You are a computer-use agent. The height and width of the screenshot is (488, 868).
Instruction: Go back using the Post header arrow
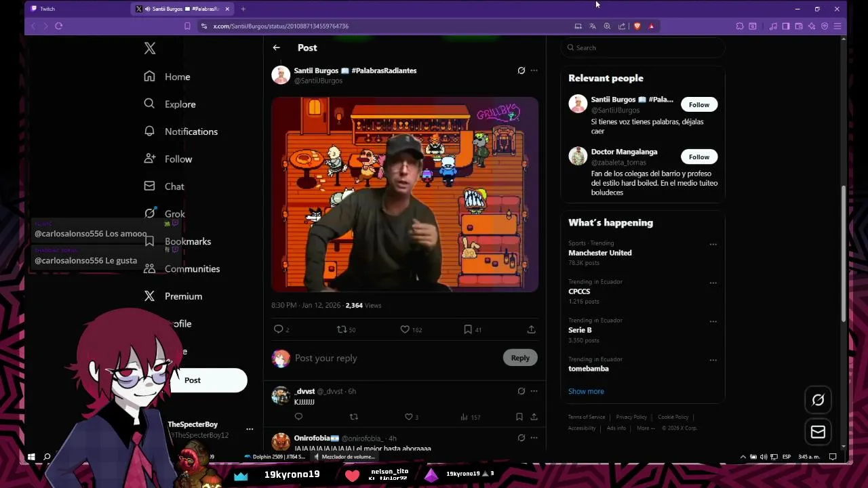click(276, 47)
